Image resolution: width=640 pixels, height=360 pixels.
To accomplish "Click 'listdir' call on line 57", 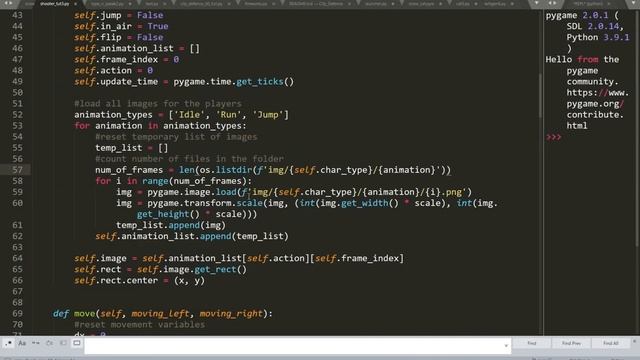I will 234,170.
